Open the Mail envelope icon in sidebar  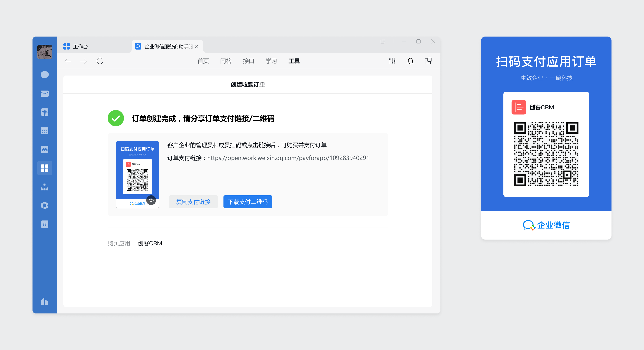(x=44, y=93)
